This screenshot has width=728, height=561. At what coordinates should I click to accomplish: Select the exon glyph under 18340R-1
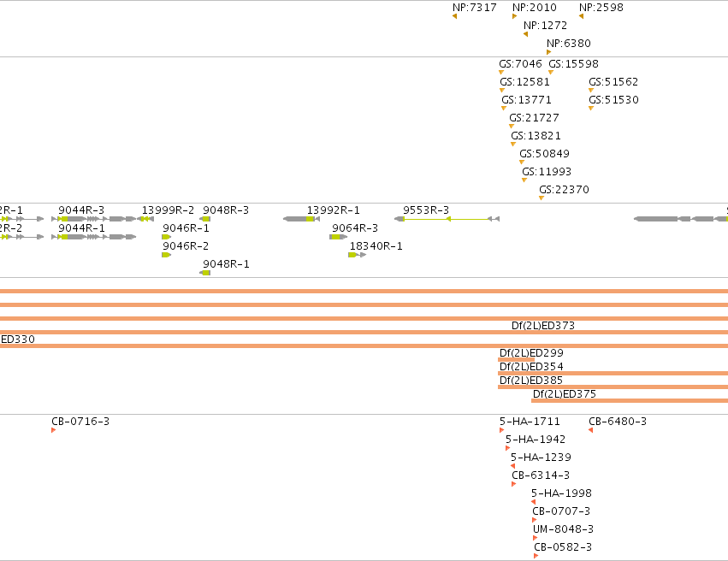click(358, 255)
